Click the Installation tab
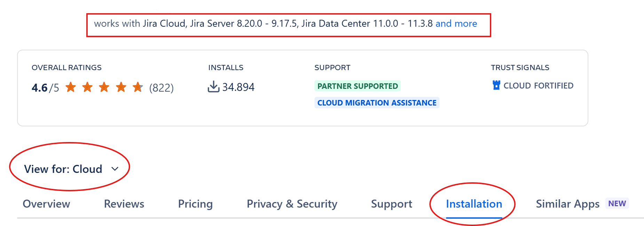The image size is (644, 226). click(474, 204)
